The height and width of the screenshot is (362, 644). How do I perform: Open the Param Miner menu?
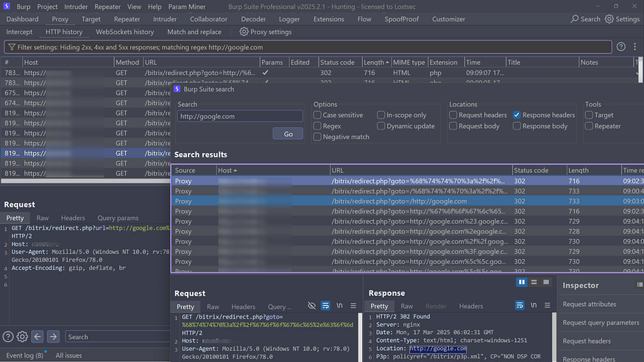tap(187, 7)
